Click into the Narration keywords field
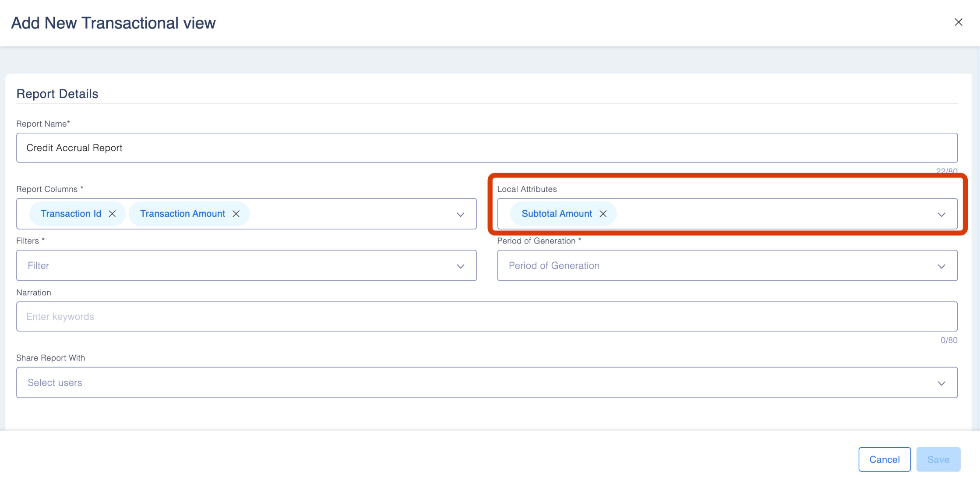 coord(486,317)
